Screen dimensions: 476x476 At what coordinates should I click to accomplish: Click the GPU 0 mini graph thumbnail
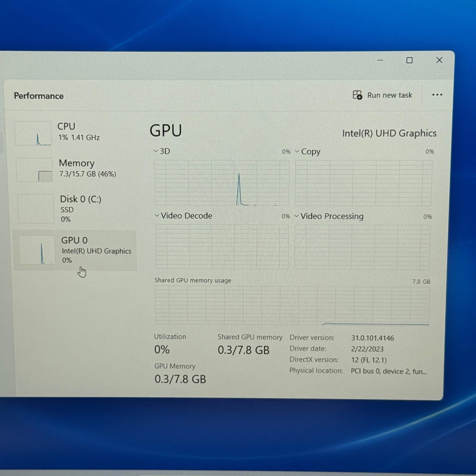pyautogui.click(x=37, y=250)
